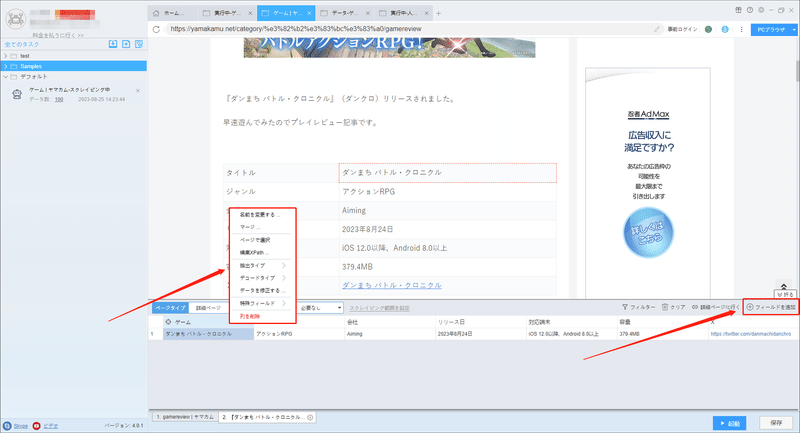Click the new folder icon in task panel
Image resolution: width=800 pixels, height=433 pixels.
(x=126, y=44)
